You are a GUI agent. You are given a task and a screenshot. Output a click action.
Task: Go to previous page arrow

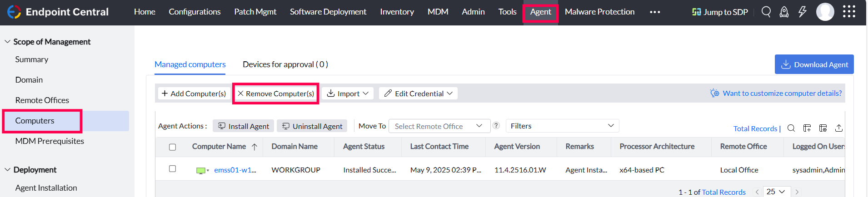click(757, 192)
